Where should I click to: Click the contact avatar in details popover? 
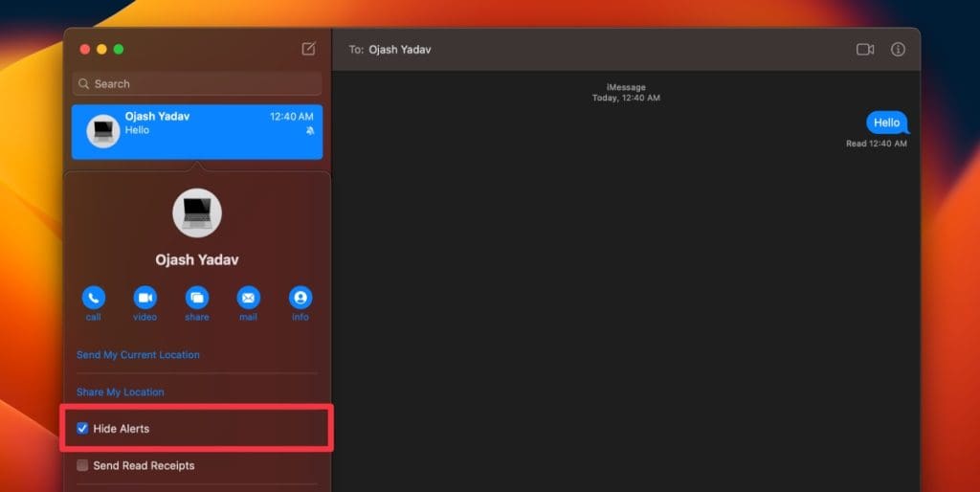[197, 213]
